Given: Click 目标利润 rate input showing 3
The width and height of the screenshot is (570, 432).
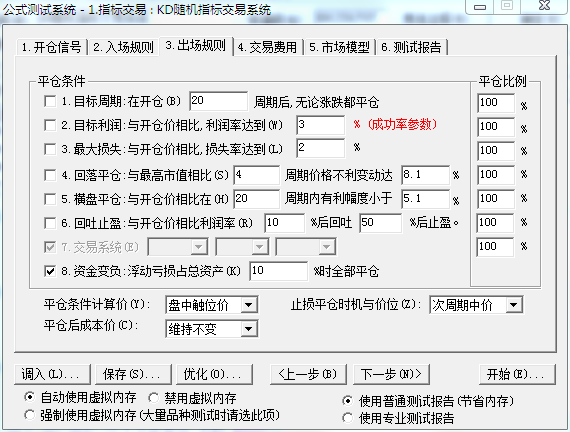Looking at the screenshot, I should point(320,125).
